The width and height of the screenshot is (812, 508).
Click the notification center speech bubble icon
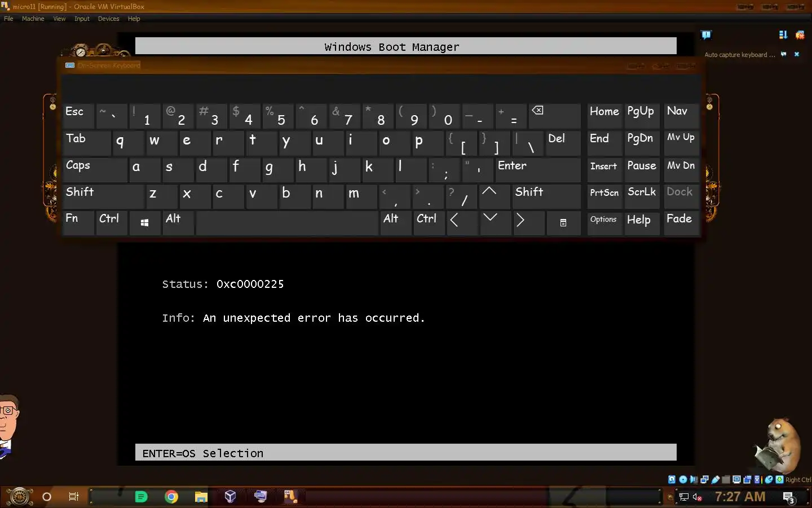(706, 35)
